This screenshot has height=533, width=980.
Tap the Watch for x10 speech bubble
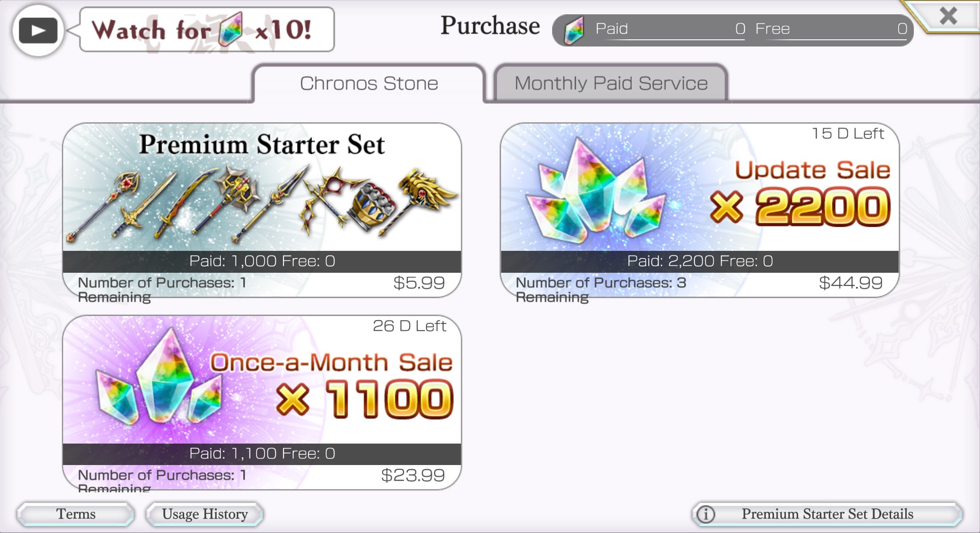tap(207, 30)
